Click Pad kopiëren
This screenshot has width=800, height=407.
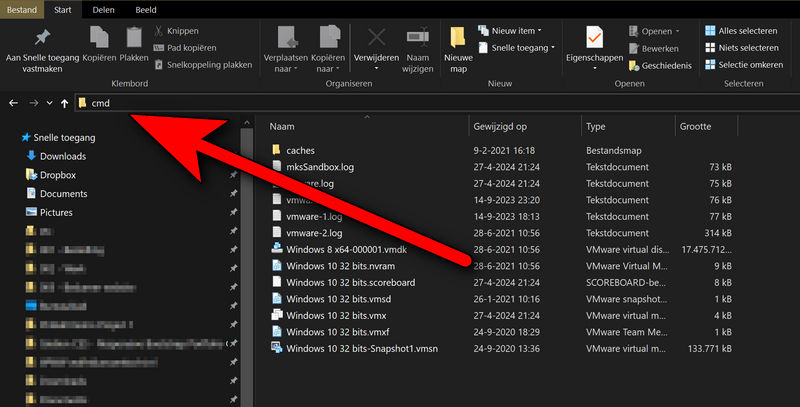[x=185, y=48]
